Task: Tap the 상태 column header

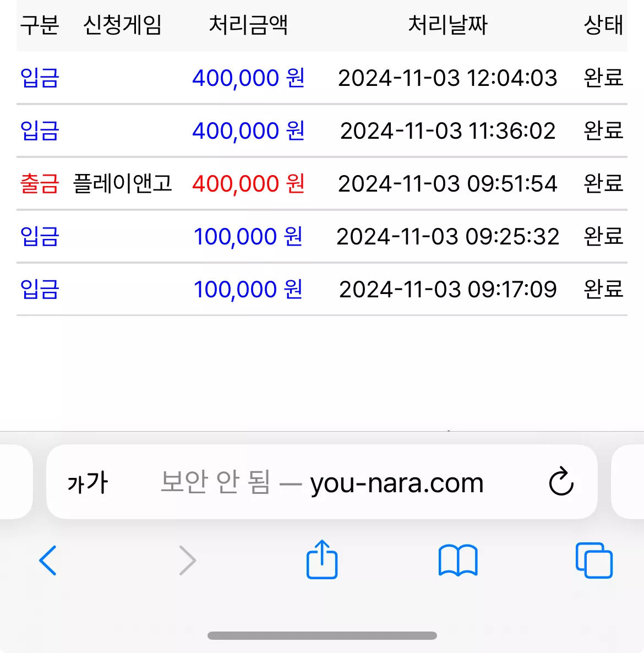Action: click(603, 25)
